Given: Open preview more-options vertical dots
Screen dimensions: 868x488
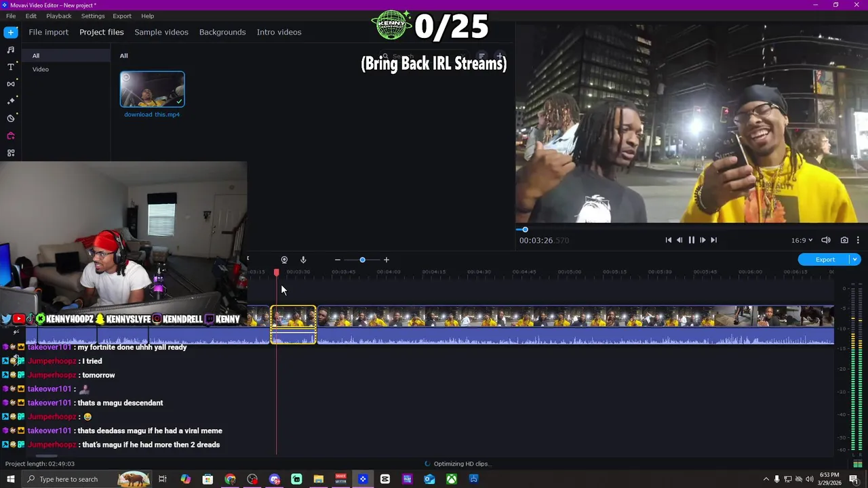Looking at the screenshot, I should 858,240.
